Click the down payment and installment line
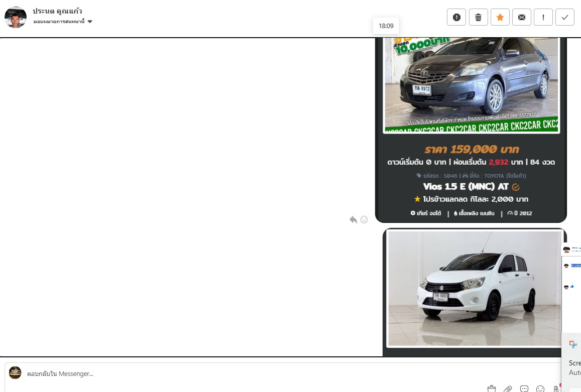The height and width of the screenshot is (392, 581). pyautogui.click(x=471, y=162)
